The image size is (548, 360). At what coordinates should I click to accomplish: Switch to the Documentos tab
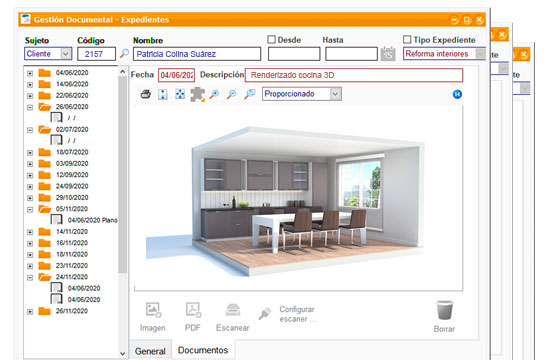click(203, 350)
